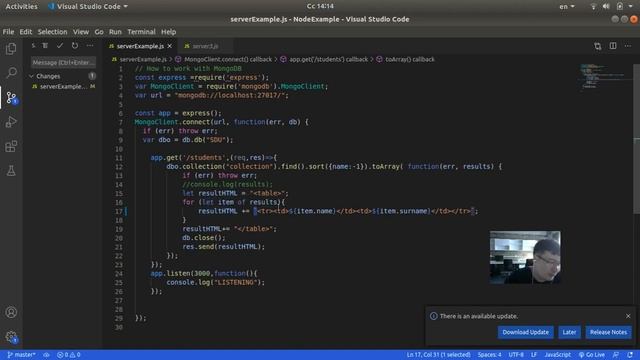640x360 pixels.
Task: Open the Run menu
Action: pos(115,32)
